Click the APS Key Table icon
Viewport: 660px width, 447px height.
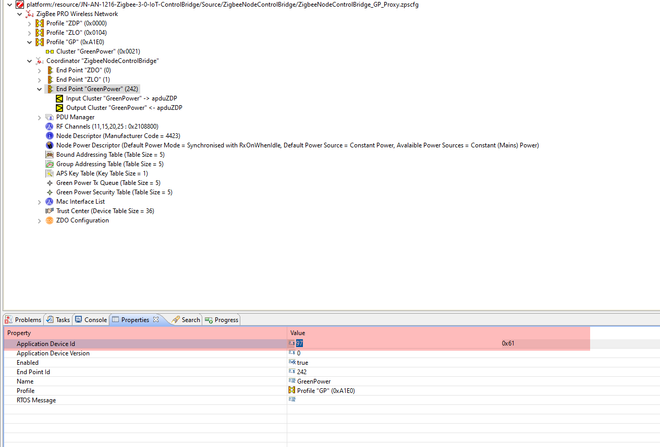(50, 173)
